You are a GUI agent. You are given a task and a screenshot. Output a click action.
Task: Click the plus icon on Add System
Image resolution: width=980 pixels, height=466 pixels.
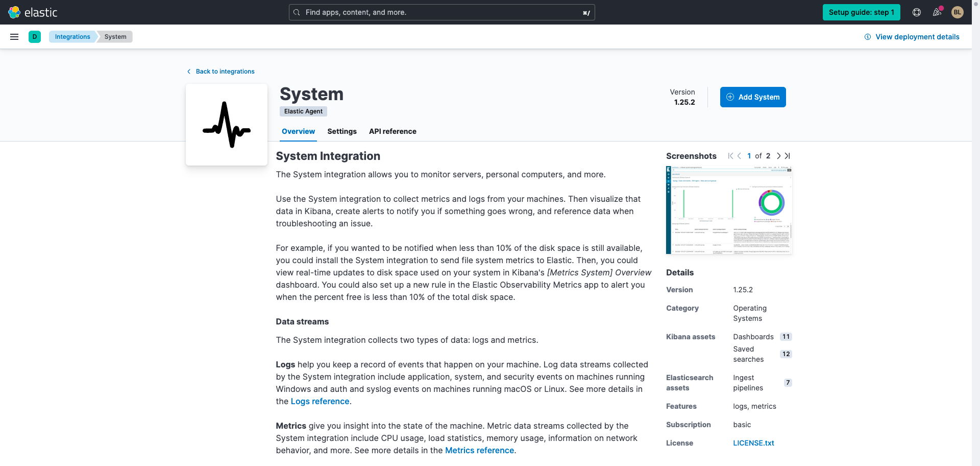click(x=730, y=97)
